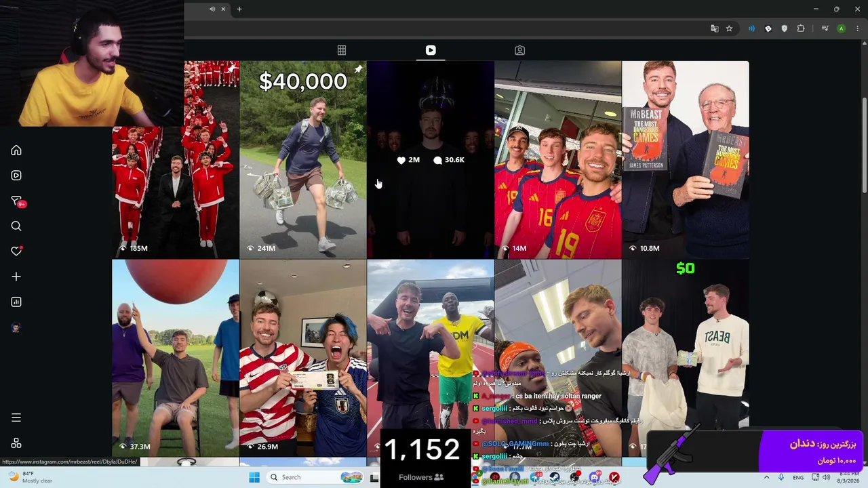Viewport: 868px width, 488px height.
Task: Open a new browser tab
Action: pyautogui.click(x=239, y=9)
